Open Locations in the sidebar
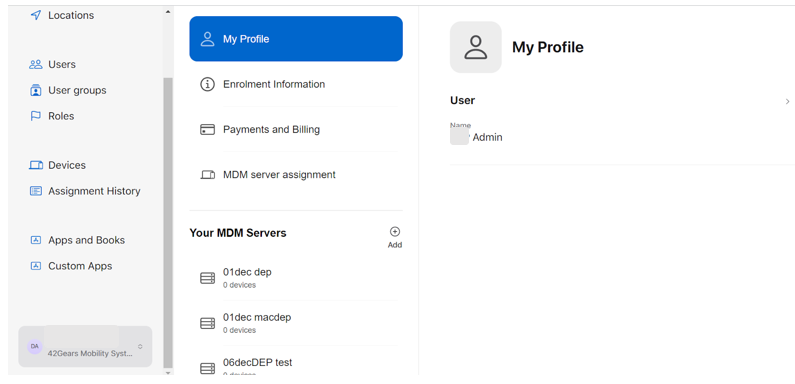 [71, 15]
